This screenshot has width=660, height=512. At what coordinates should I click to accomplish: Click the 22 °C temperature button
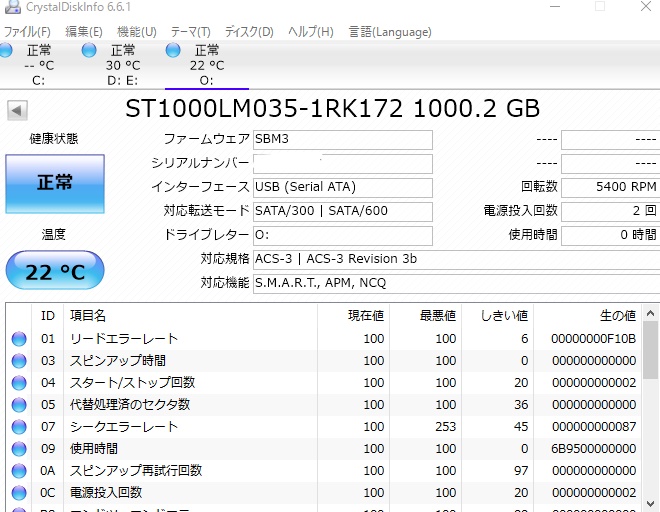click(55, 270)
